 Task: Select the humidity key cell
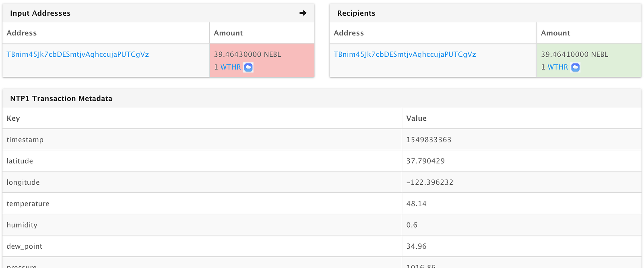coord(202,225)
